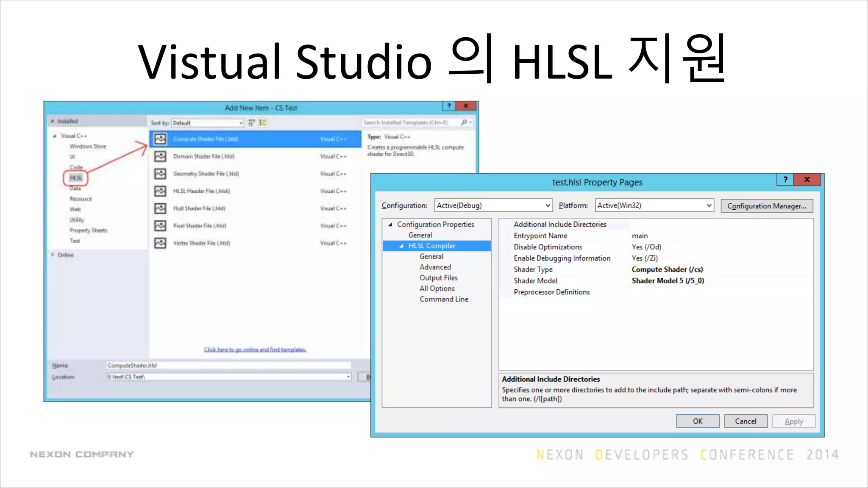Open the Advanced page

coord(435,267)
